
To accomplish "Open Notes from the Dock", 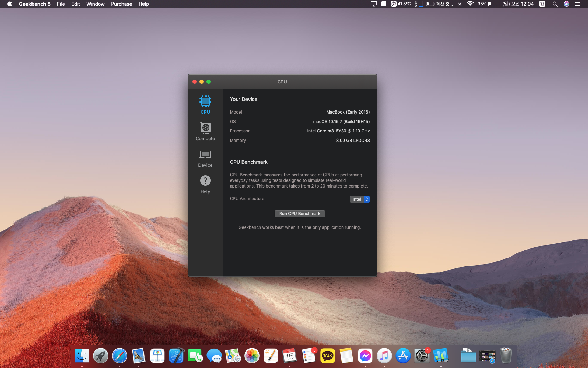I will (346, 356).
